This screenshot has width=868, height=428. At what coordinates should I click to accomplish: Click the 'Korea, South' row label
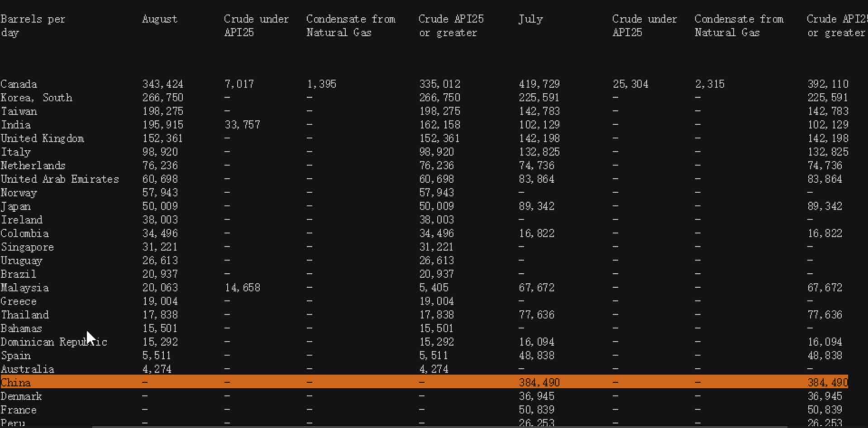[x=36, y=98]
